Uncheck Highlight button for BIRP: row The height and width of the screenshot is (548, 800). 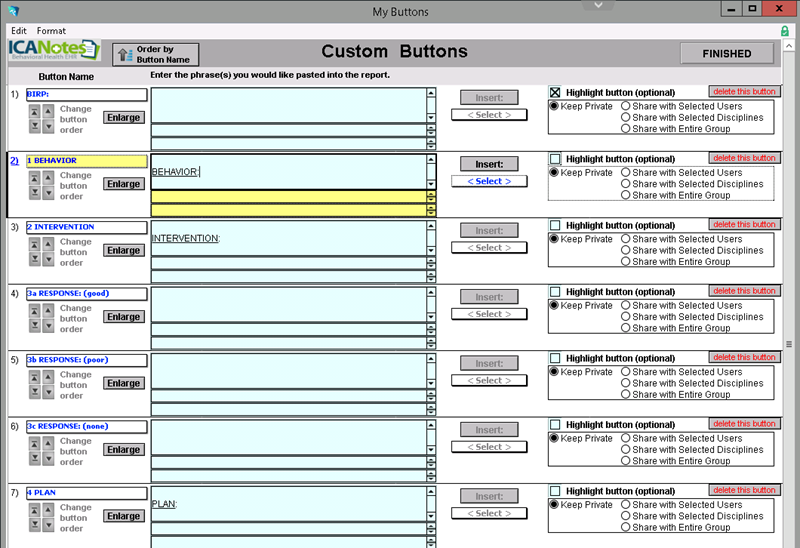(555, 92)
